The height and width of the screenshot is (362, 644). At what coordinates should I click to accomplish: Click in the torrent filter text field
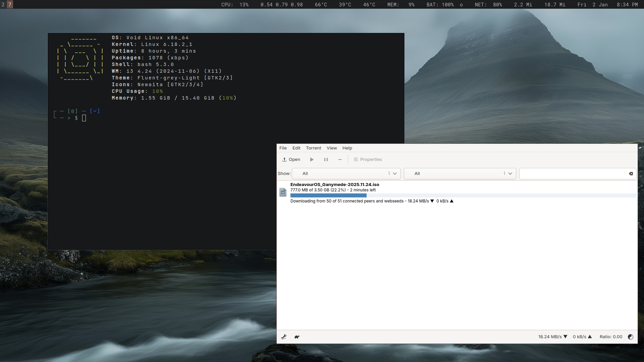click(573, 174)
